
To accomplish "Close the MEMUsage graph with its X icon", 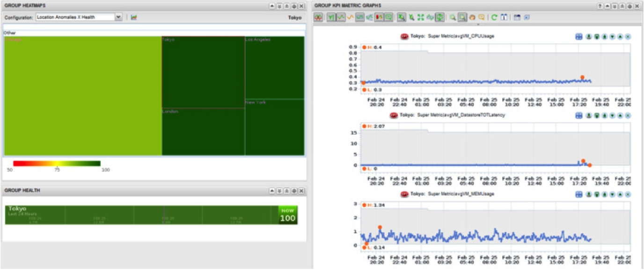I will tap(628, 194).
